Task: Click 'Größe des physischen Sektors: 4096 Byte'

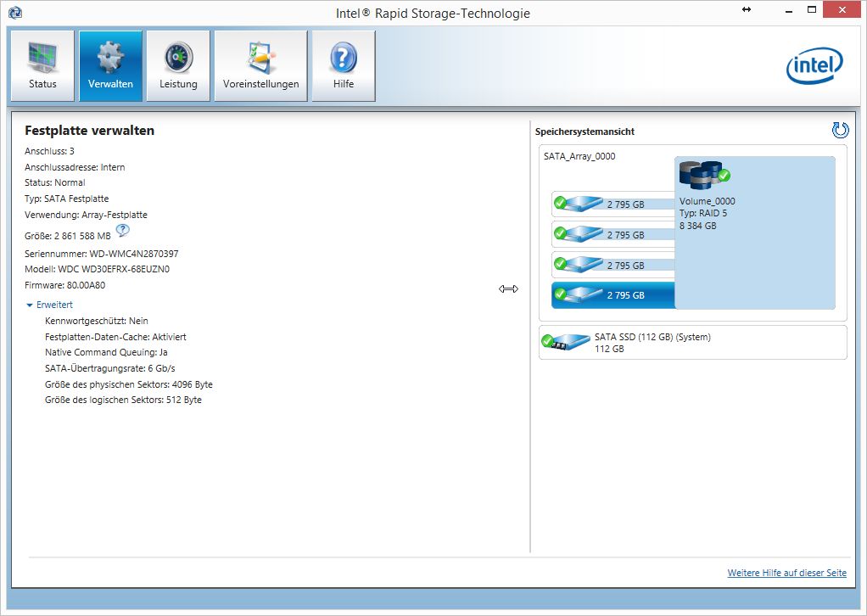Action: pyautogui.click(x=129, y=384)
